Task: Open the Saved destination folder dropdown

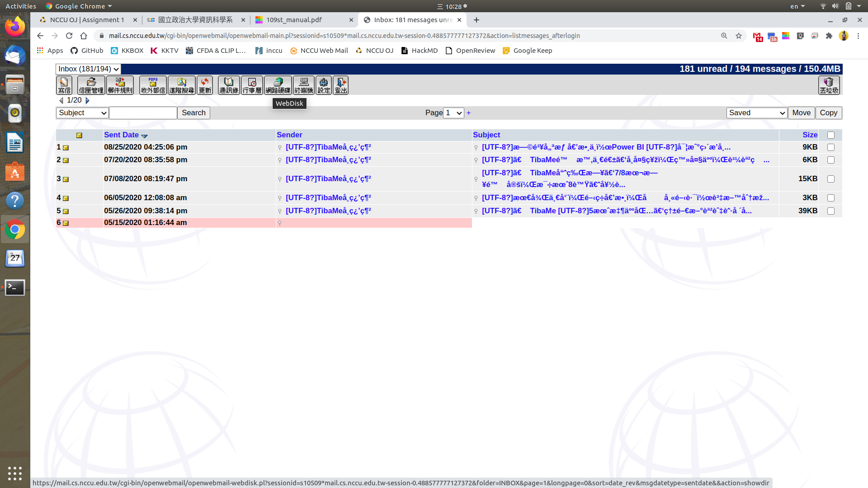Action: [x=757, y=113]
